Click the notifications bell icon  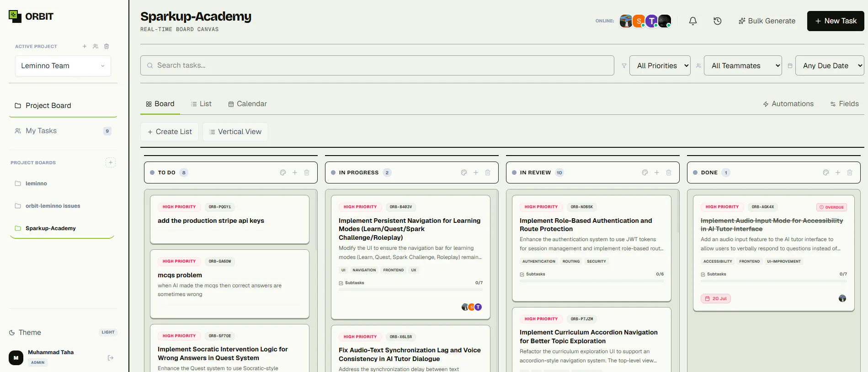coord(693,21)
